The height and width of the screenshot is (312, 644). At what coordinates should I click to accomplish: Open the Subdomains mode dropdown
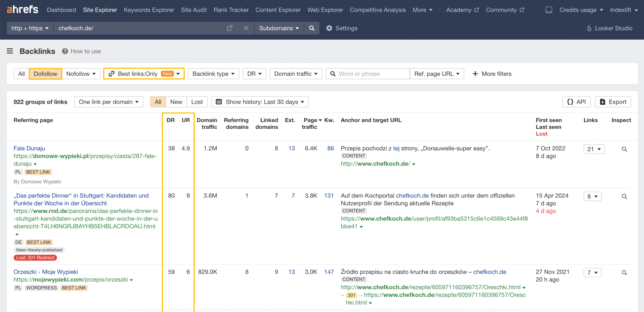point(279,28)
